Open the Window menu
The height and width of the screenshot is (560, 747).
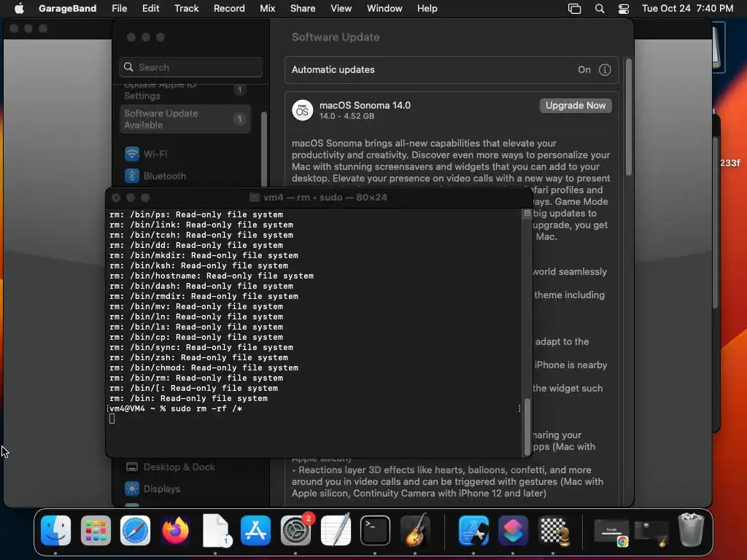click(x=384, y=8)
